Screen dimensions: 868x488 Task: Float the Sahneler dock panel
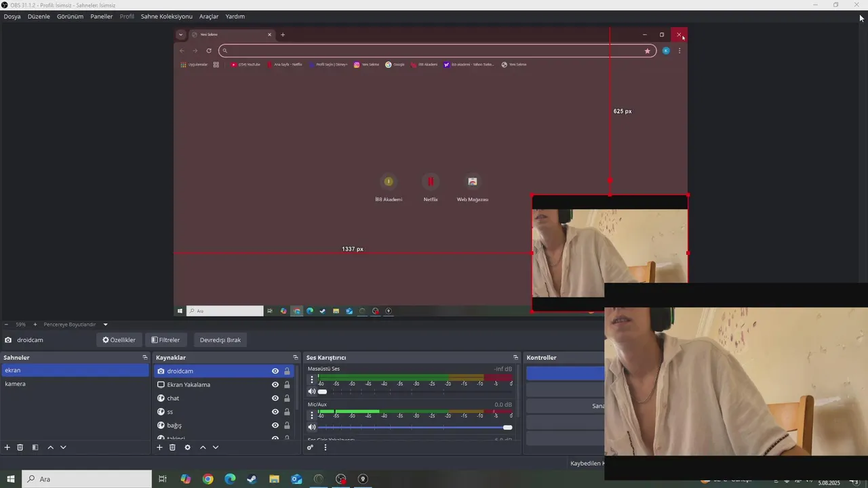(x=144, y=357)
